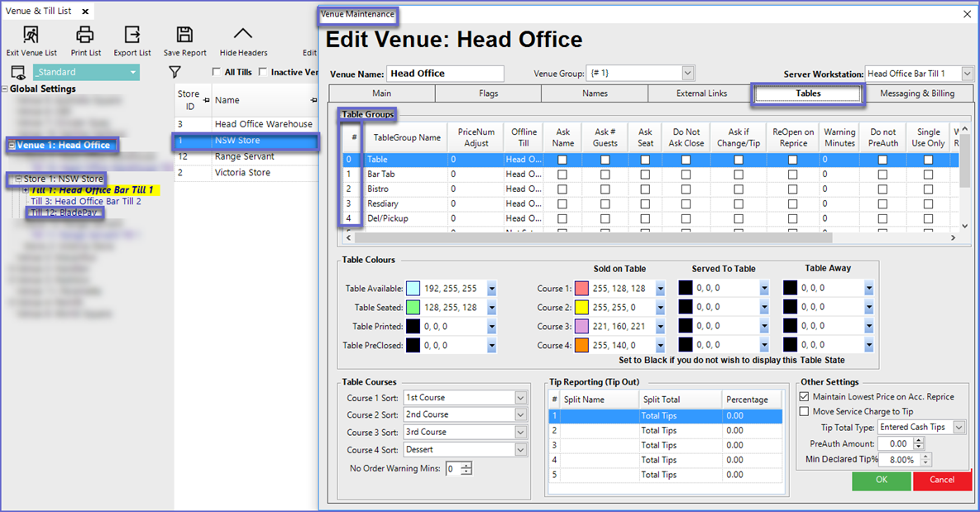Close the Venue & Till List tab
The height and width of the screenshot is (512, 980).
click(85, 12)
